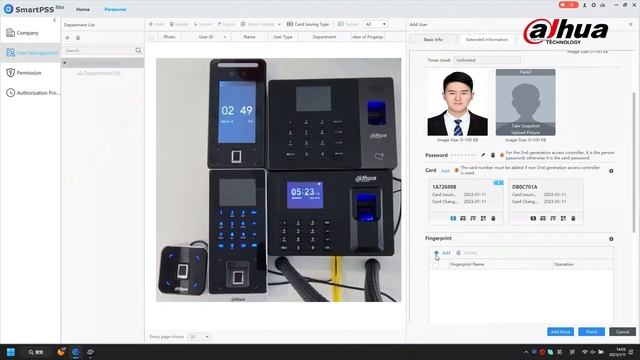Click the Export toolbar button
This screenshot has width=640, height=360.
tap(227, 24)
